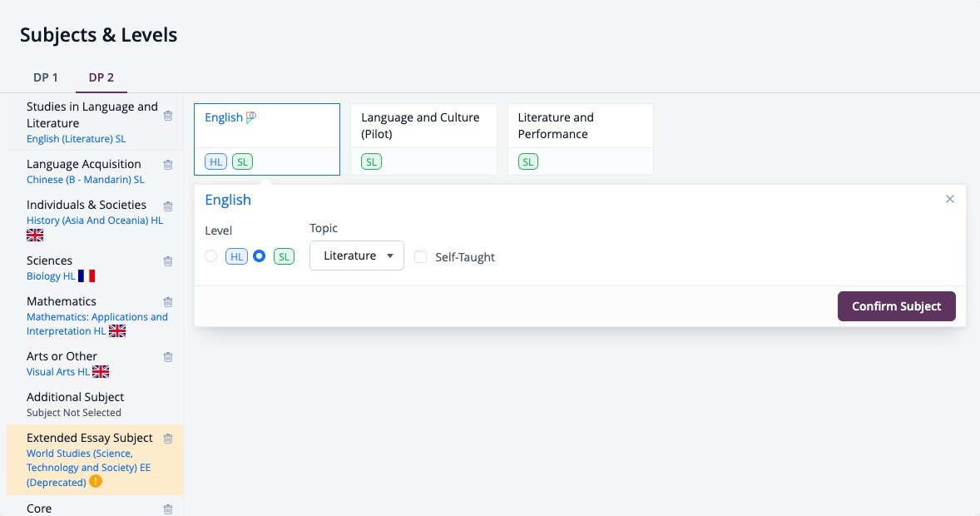Open the Literature topic dropdown
980x516 pixels.
click(x=357, y=256)
